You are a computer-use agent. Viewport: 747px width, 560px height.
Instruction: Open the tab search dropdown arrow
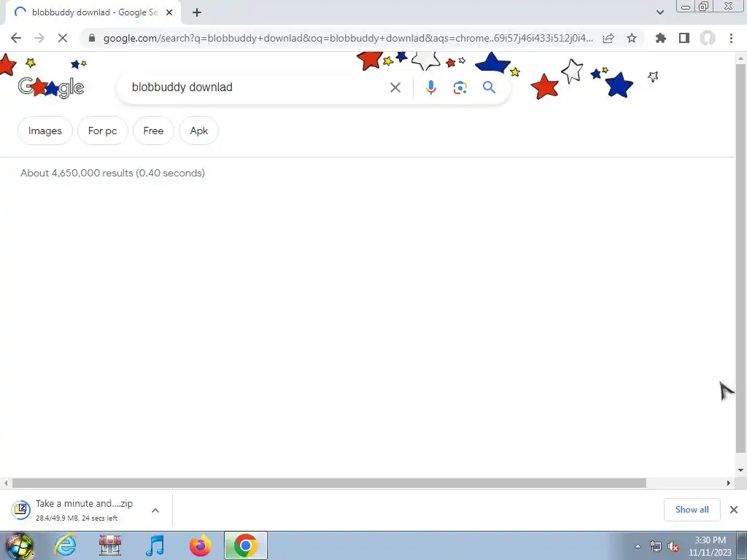click(x=659, y=12)
